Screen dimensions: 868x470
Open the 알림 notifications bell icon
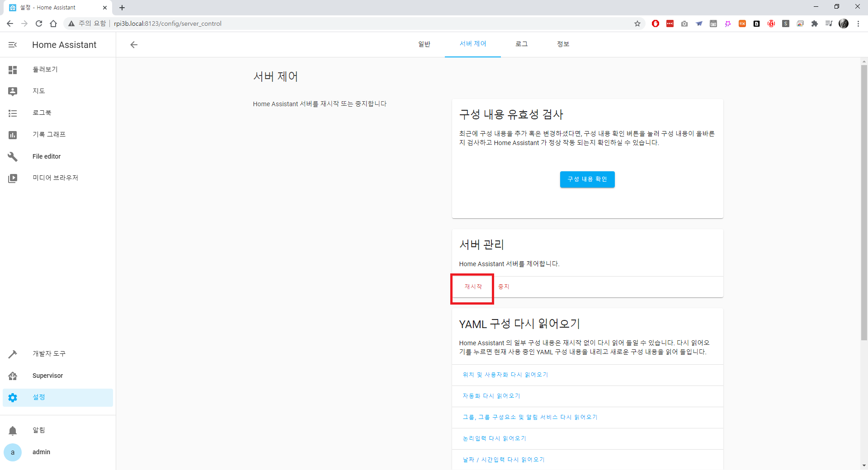tap(13, 430)
